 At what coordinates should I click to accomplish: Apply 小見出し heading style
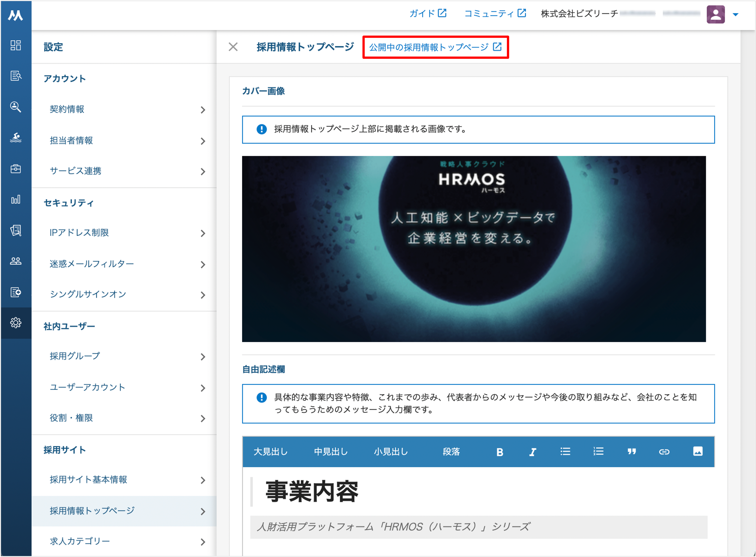391,451
